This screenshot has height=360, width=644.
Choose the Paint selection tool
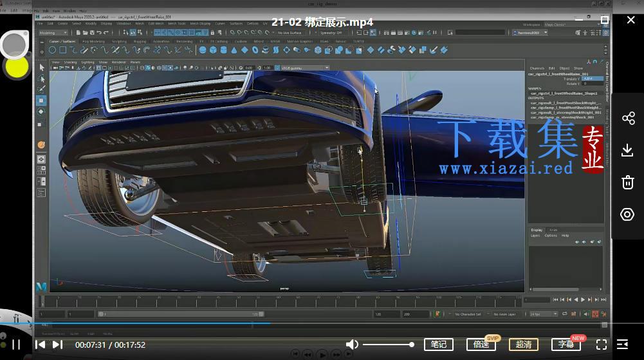pyautogui.click(x=41, y=89)
